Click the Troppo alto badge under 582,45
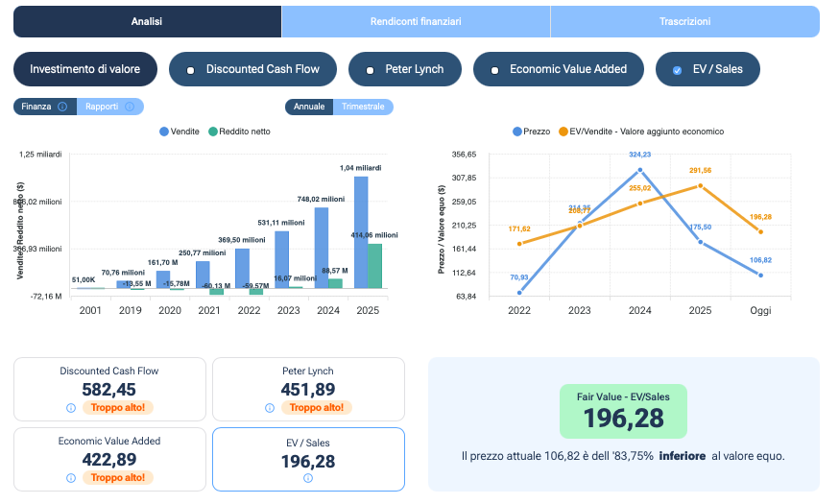Image resolution: width=839 pixels, height=504 pixels. pos(118,407)
